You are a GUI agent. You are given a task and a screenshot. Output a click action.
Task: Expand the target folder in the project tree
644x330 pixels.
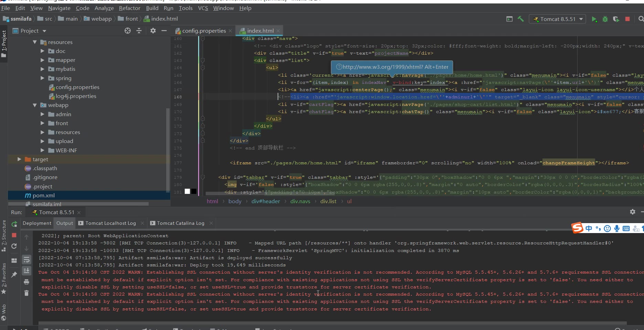pos(19,159)
